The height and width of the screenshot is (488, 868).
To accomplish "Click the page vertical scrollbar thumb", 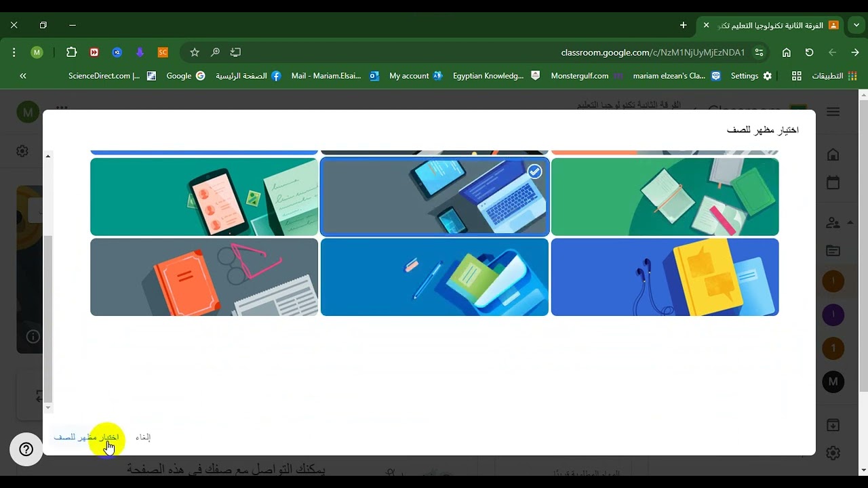I will click(863, 245).
